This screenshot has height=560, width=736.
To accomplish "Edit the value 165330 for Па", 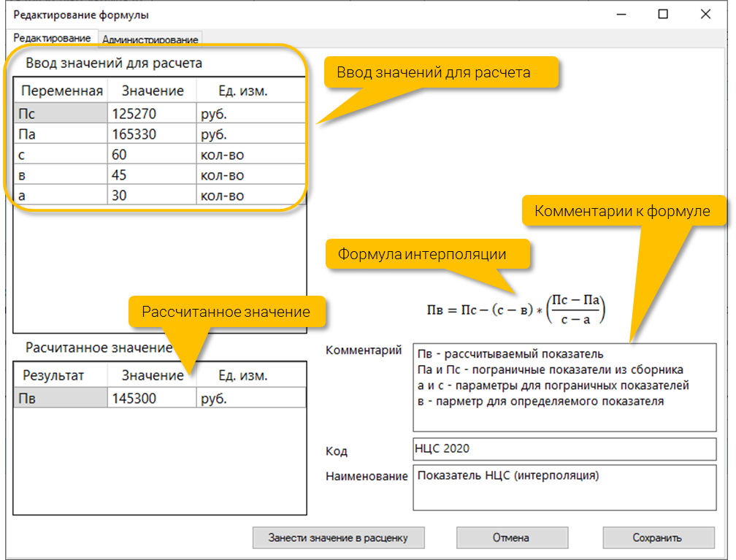I will [x=152, y=134].
